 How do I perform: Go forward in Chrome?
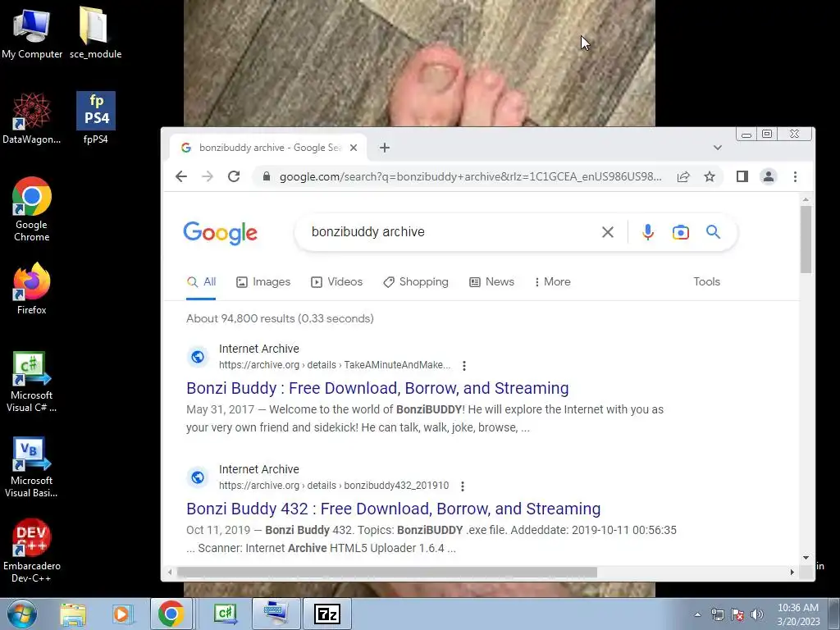(208, 176)
